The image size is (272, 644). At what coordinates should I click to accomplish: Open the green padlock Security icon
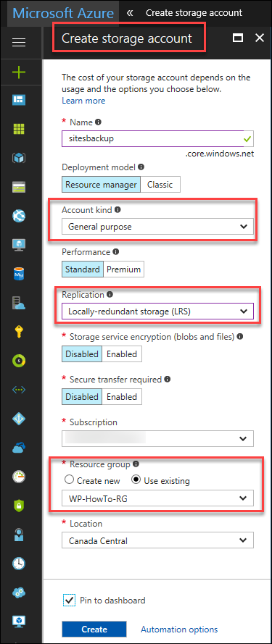pos(19,505)
